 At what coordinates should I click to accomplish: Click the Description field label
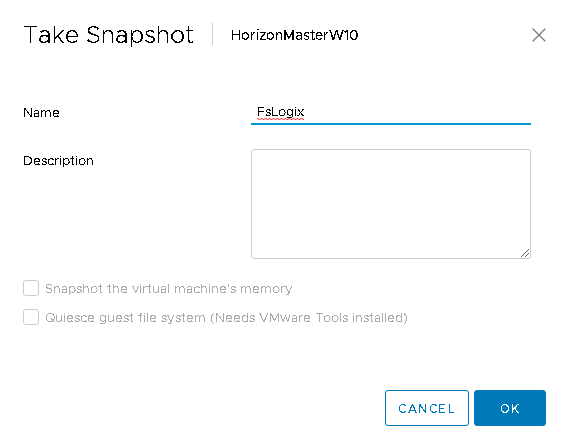pos(58,161)
